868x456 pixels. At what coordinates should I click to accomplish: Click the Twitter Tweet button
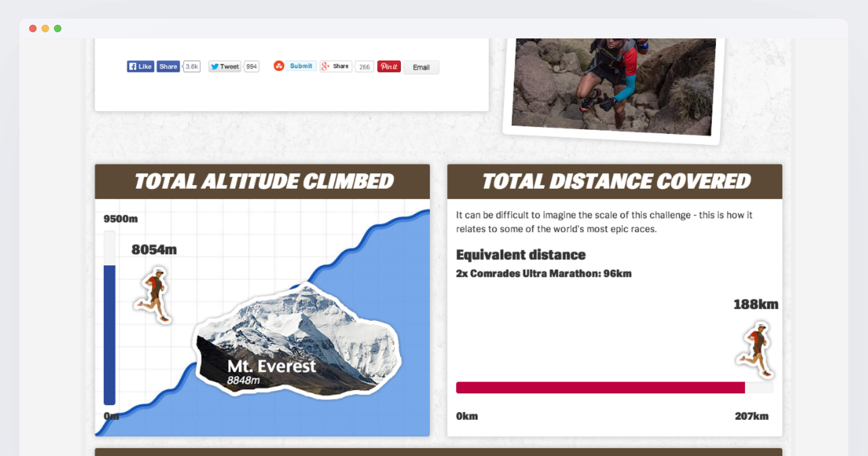(225, 66)
